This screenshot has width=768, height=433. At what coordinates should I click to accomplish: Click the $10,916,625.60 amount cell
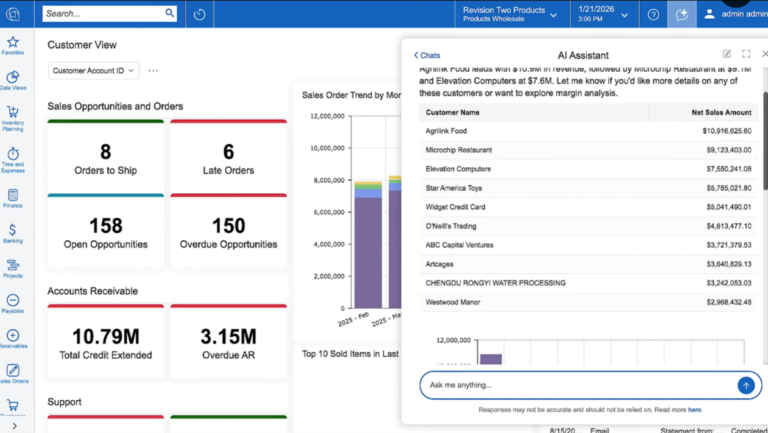tap(727, 131)
